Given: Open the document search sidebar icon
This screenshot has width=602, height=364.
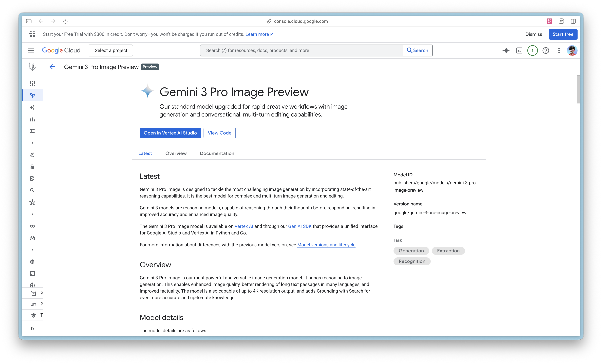Looking at the screenshot, I should (32, 179).
